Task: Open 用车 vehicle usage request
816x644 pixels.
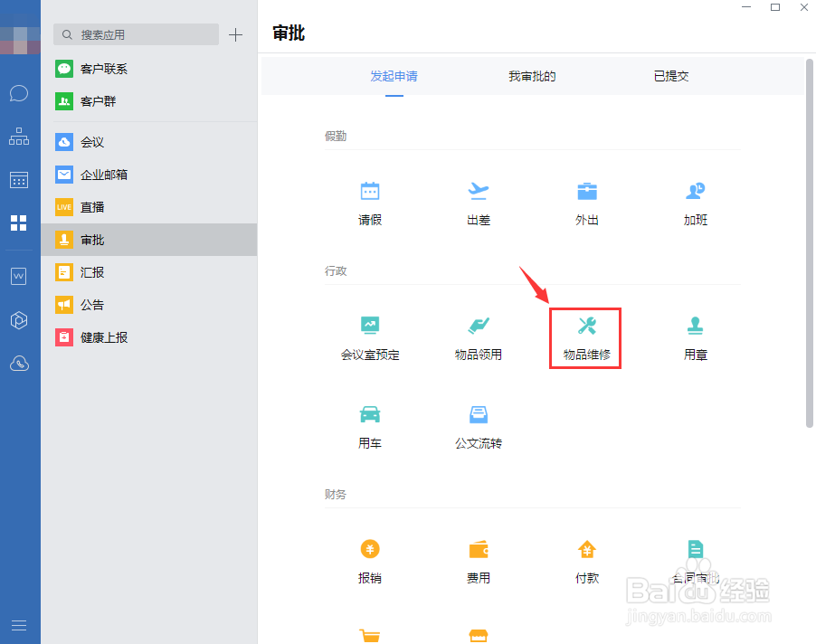Action: 370,428
